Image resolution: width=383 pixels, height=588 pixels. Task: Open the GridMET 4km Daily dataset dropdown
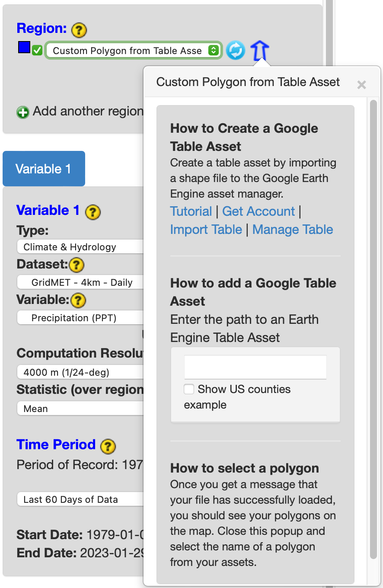pyautogui.click(x=80, y=282)
